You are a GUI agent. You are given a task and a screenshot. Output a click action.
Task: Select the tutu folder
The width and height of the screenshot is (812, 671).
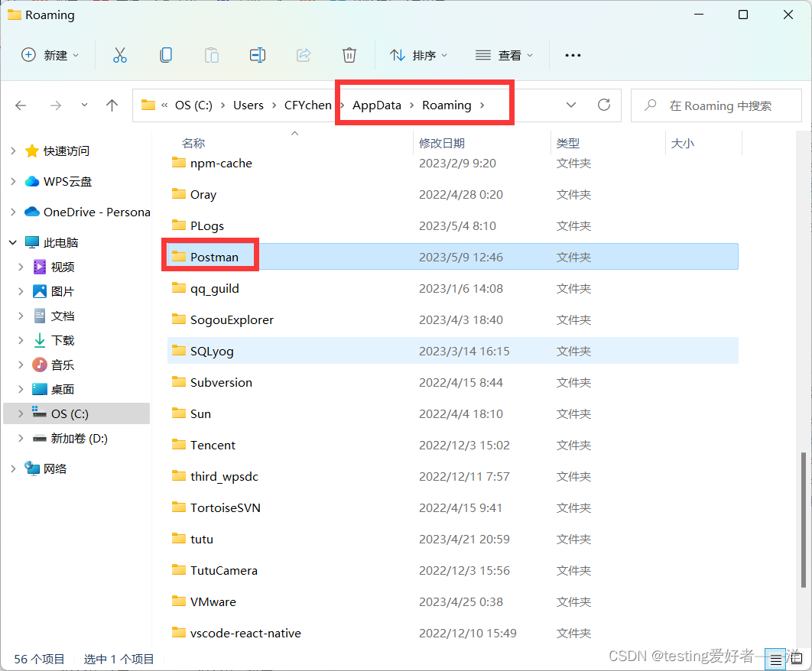(453, 539)
